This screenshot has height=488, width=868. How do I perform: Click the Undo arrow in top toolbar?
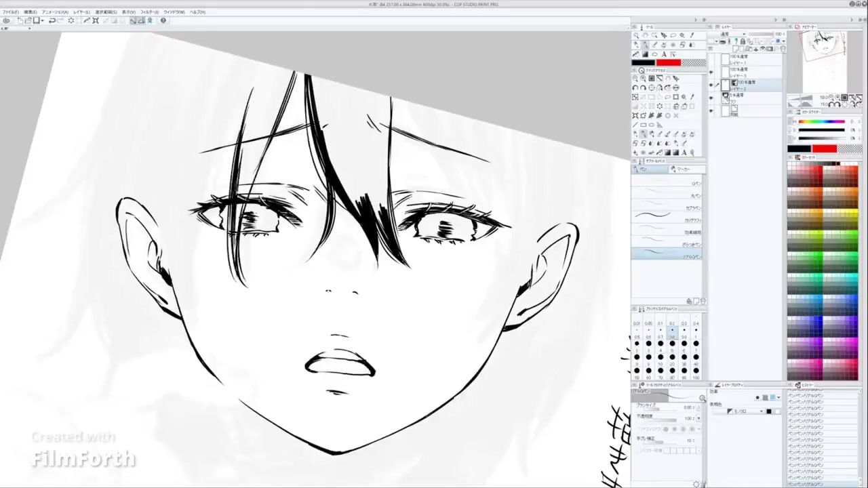click(x=52, y=20)
